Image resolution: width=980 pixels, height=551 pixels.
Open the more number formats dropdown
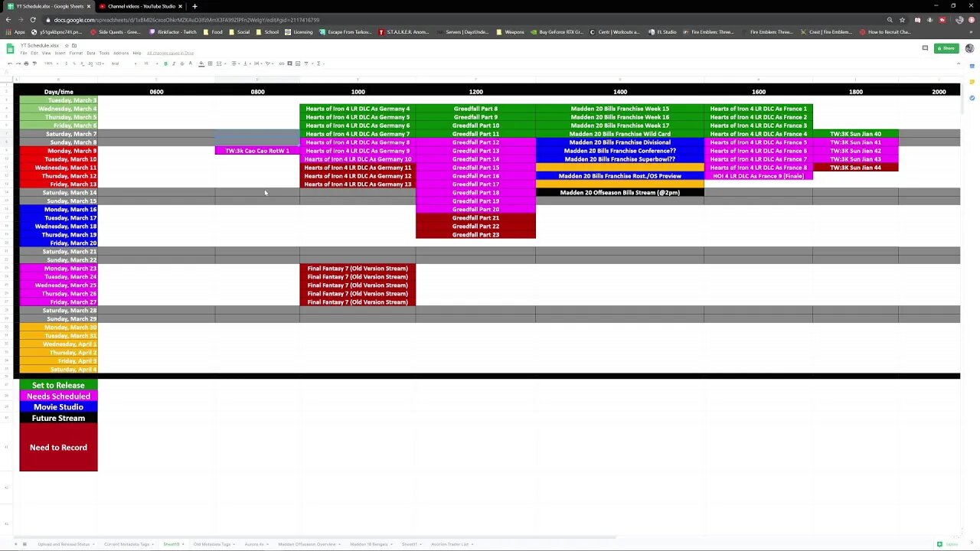(100, 64)
